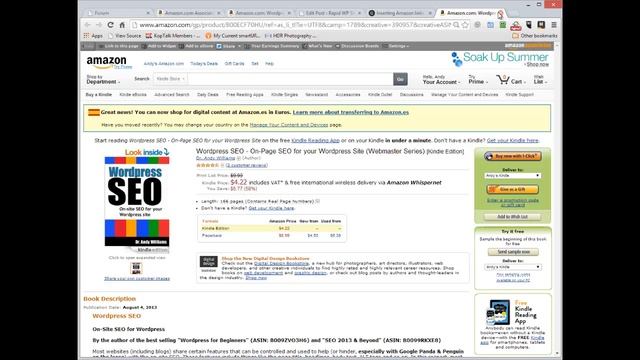Screen dimensions: 640x360
Task: Click the Add to Wish List button
Action: (x=512, y=217)
